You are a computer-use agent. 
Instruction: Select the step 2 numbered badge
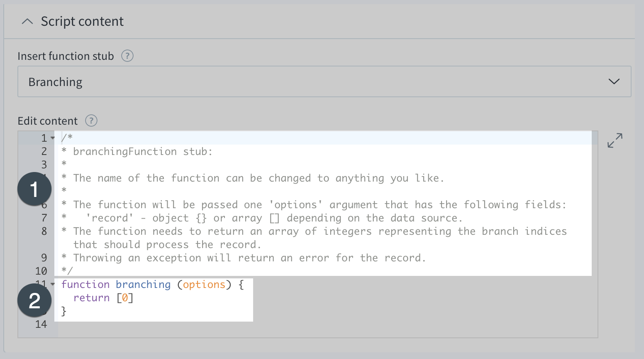point(34,300)
